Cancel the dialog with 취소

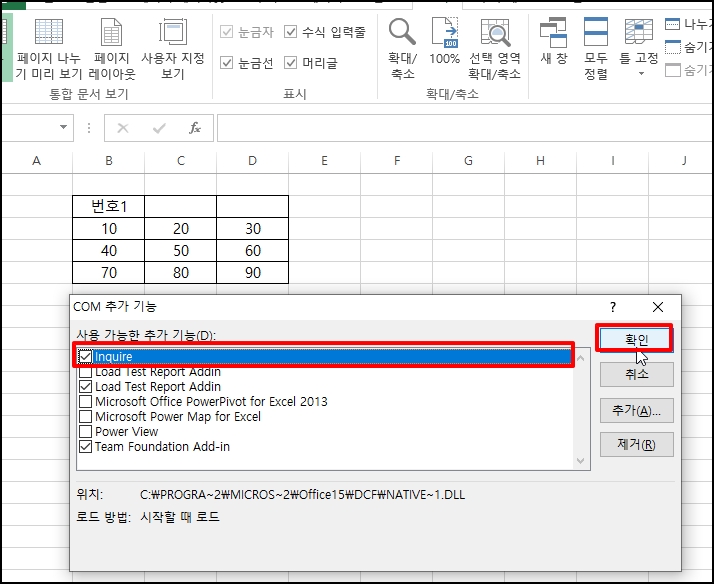click(x=637, y=375)
